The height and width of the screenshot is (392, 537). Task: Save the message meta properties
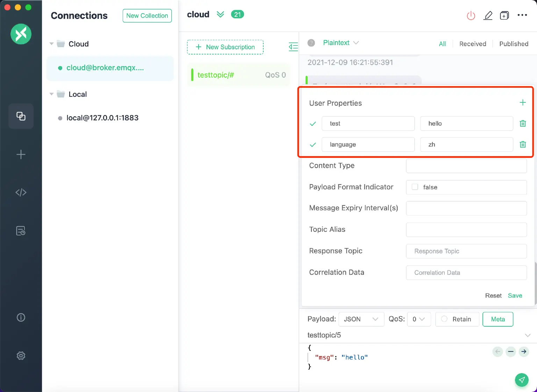(515, 296)
